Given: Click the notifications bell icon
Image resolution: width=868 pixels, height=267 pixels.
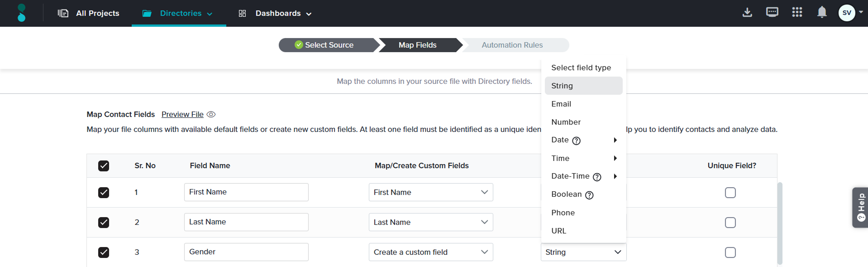Looking at the screenshot, I should [822, 12].
